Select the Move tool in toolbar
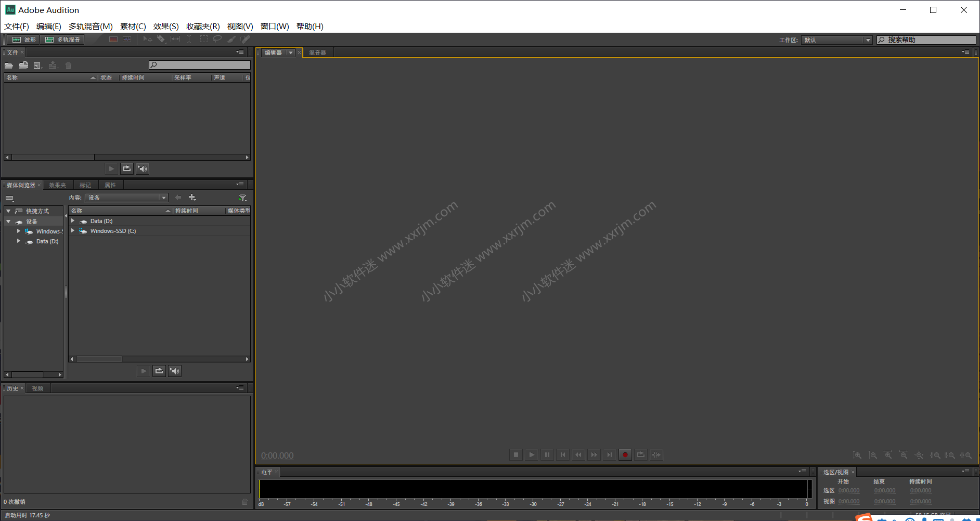Viewport: 980px width, 521px height. 148,40
